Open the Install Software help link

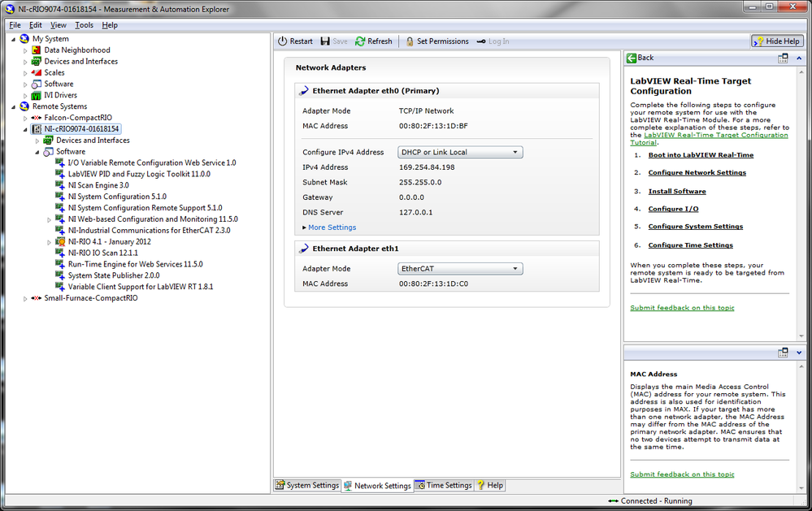coord(677,191)
